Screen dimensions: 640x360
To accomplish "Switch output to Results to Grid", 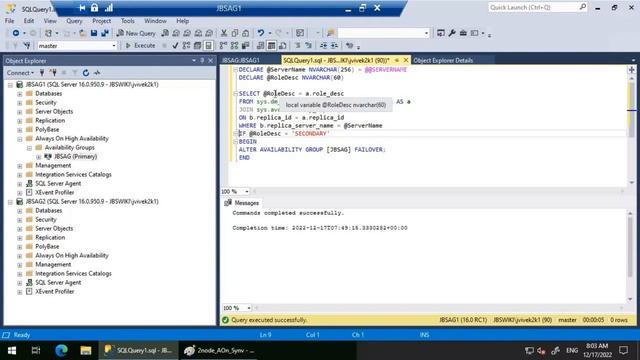I will point(271,46).
